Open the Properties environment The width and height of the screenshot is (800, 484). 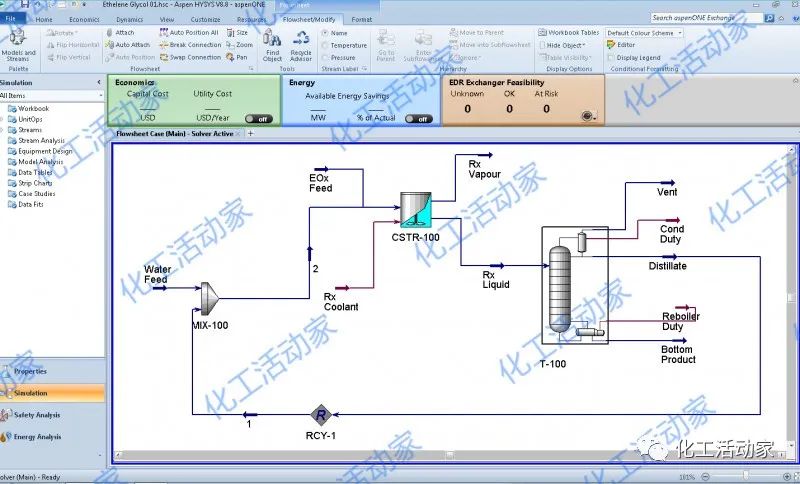(52, 371)
